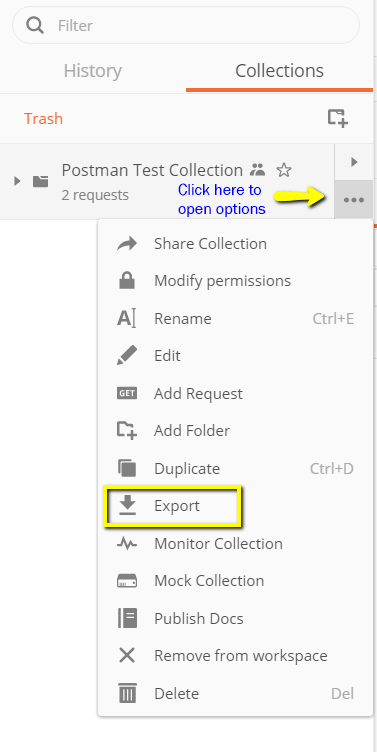The image size is (377, 752).
Task: Click inside the Filter search field
Action: pyautogui.click(x=186, y=25)
